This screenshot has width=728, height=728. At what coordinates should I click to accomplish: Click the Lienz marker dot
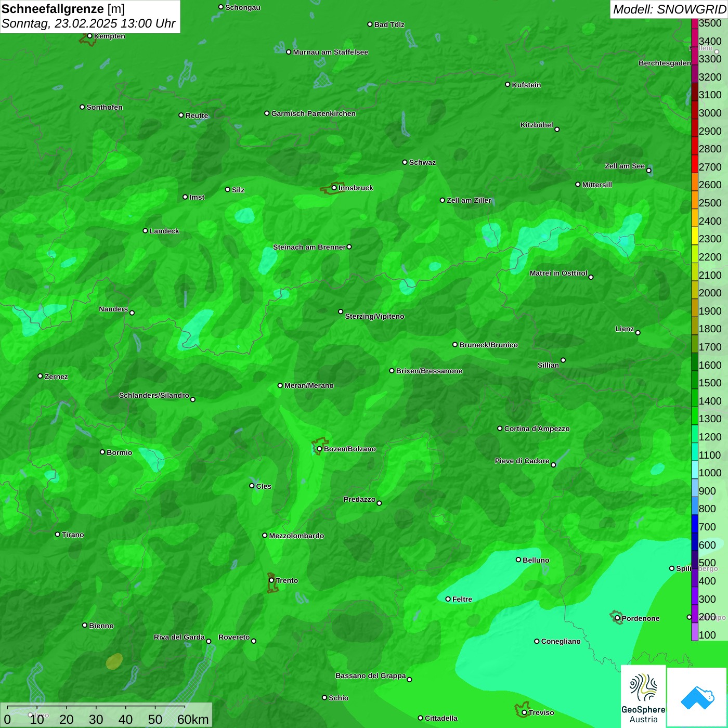(638, 333)
